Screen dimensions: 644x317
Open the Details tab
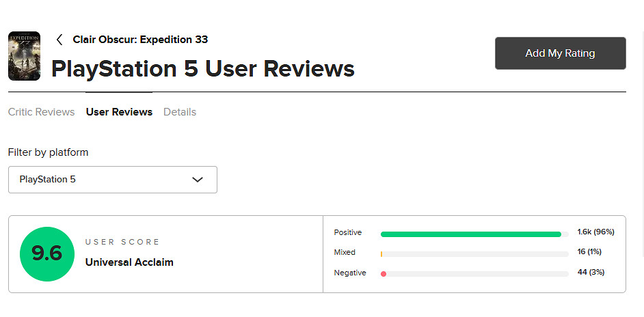click(x=180, y=112)
